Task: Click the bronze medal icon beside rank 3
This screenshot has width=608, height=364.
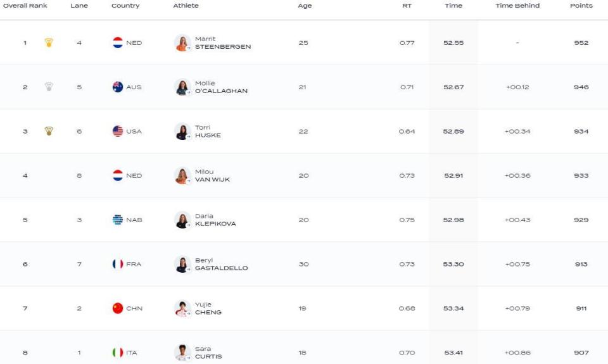Action: [x=49, y=131]
